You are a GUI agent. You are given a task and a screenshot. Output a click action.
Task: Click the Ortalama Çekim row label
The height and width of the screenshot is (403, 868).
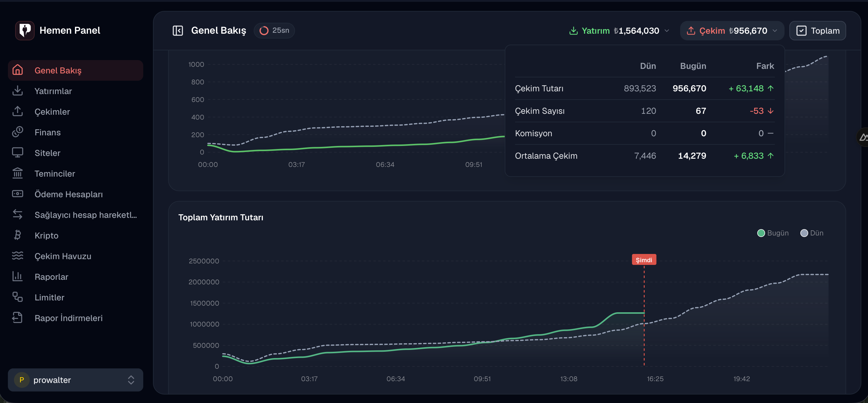click(546, 156)
